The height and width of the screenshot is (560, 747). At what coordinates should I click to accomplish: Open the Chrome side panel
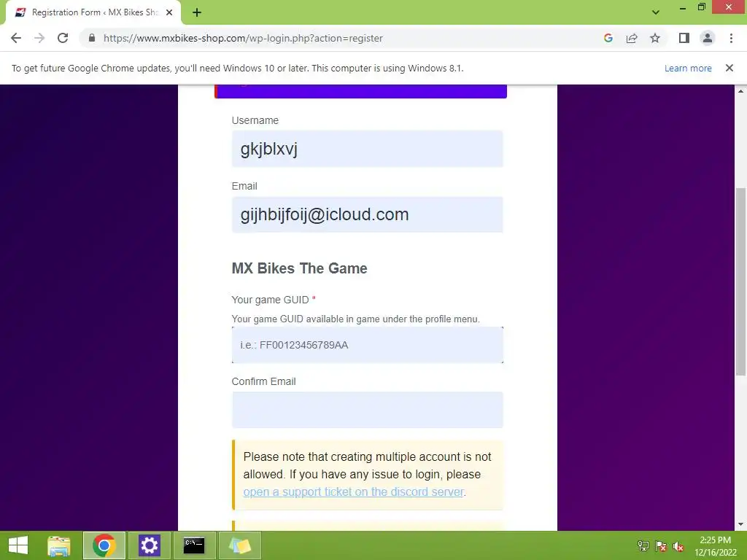coord(684,38)
